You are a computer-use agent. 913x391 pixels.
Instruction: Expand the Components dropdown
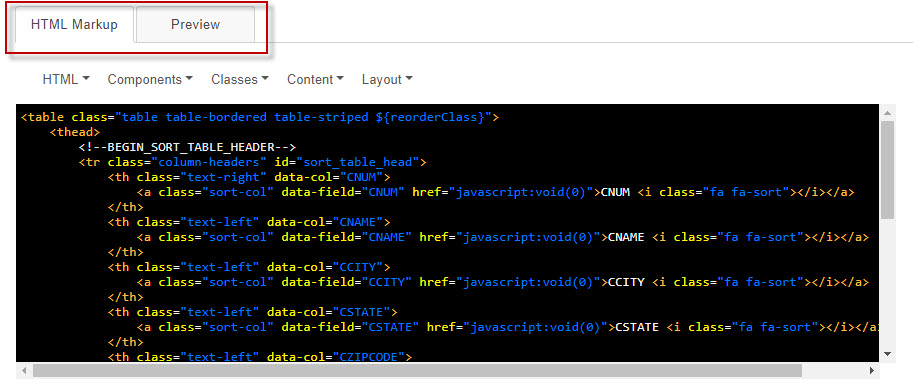(x=150, y=79)
